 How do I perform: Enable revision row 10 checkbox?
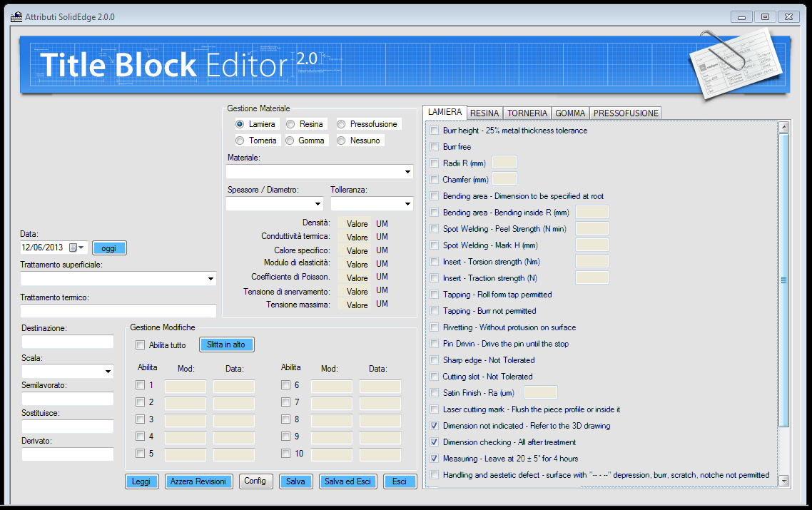click(x=286, y=453)
